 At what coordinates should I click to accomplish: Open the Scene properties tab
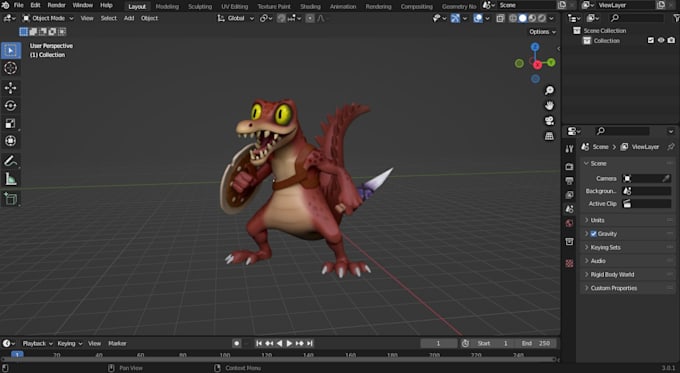click(x=569, y=209)
